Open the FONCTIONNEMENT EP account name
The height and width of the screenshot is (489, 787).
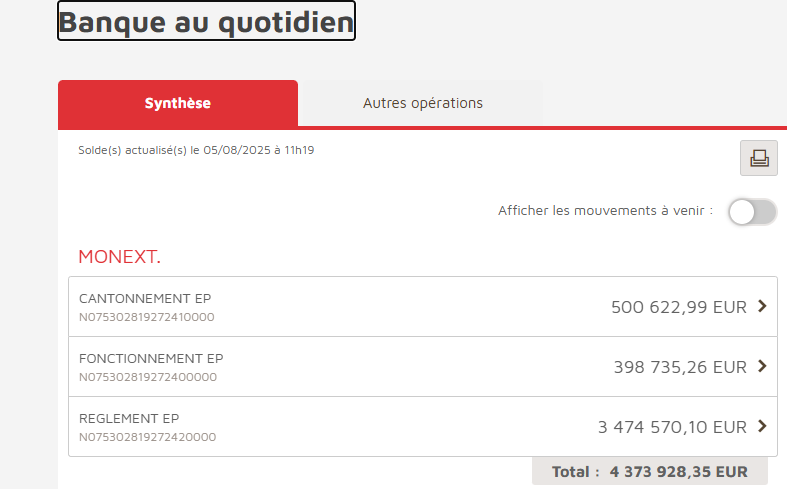151,358
